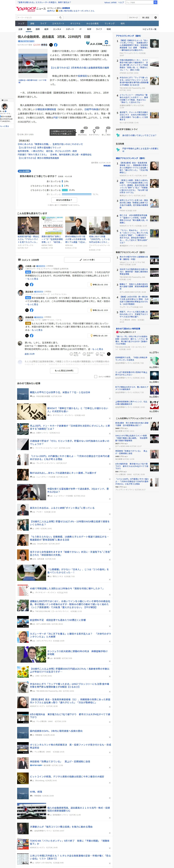Click the 共感した smiley reaction
This screenshot has height=868, width=174.
click(x=71, y=354)
